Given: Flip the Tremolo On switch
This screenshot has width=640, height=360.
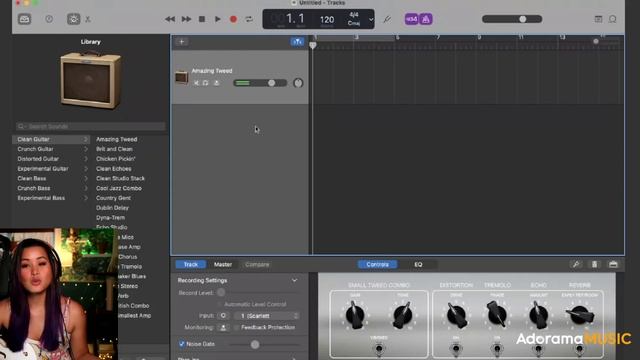Looking at the screenshot, I should pos(497,348).
